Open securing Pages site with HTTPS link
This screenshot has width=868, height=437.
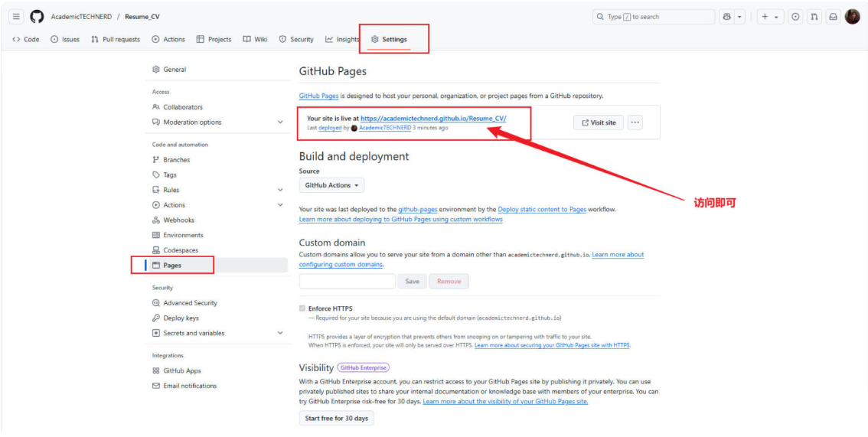tap(553, 345)
